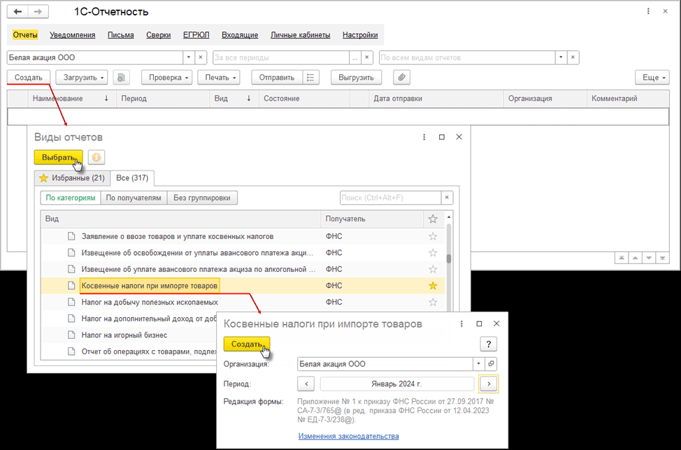
Task: Open the Изменения законодательства link
Action: [348, 436]
